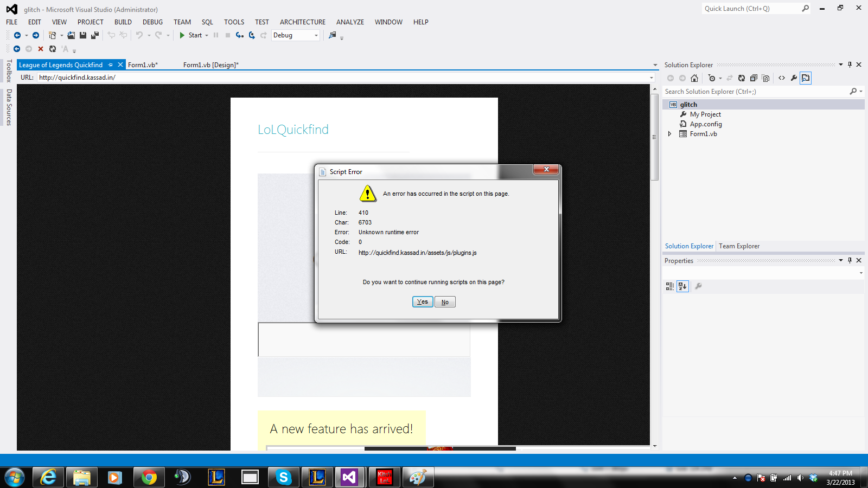
Task: Open the ANALYZE menu
Action: click(x=350, y=22)
